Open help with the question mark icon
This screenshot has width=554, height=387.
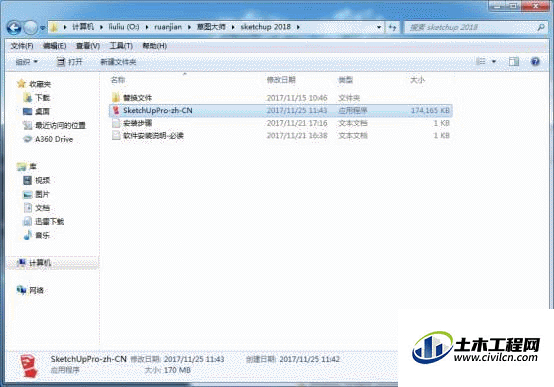[x=535, y=62]
